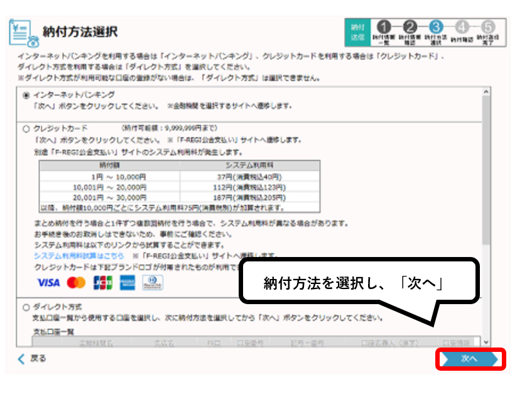Click the JCB card brand logo
The width and height of the screenshot is (532, 394).
click(101, 283)
